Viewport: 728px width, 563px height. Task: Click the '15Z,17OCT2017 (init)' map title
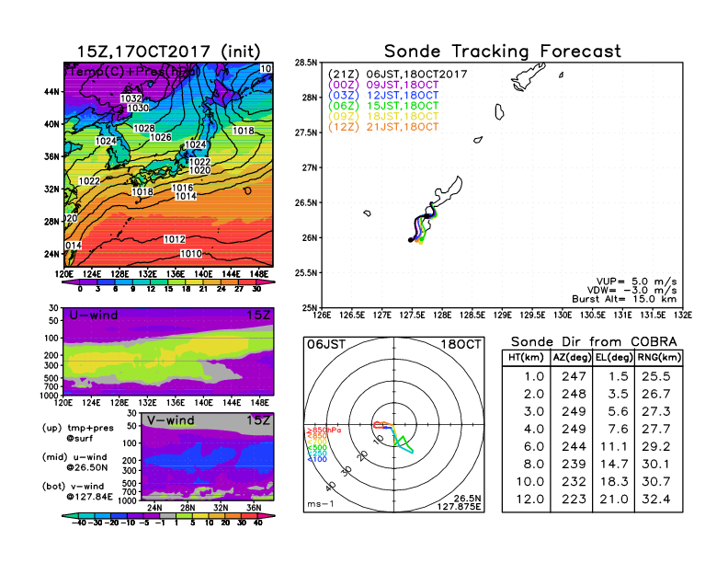(x=168, y=52)
